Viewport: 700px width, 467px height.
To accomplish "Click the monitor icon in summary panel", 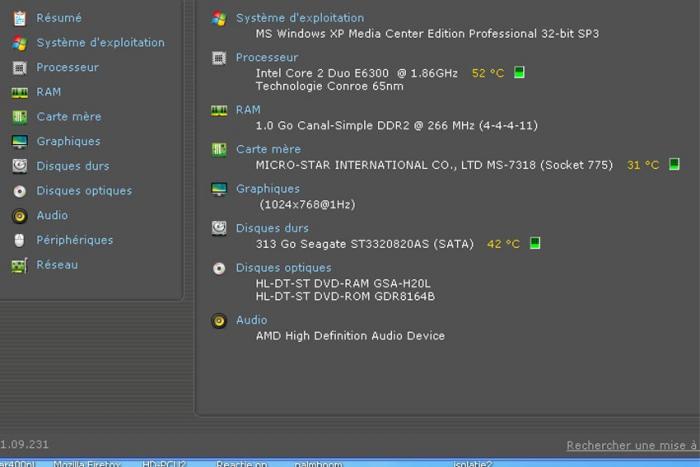I will tap(219, 189).
